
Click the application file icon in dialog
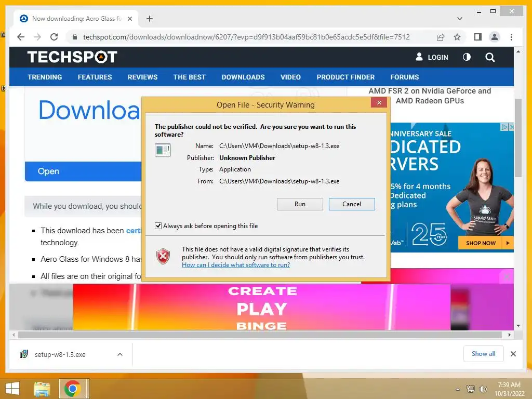163,150
